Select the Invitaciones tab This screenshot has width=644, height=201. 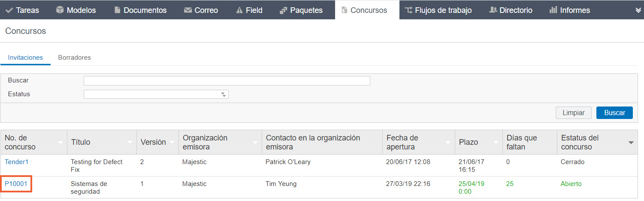[x=25, y=58]
